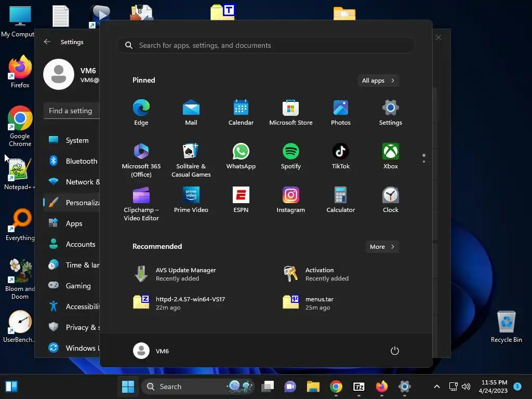
Task: Select UserBenchmark desktop shortcut
Action: tap(19, 326)
